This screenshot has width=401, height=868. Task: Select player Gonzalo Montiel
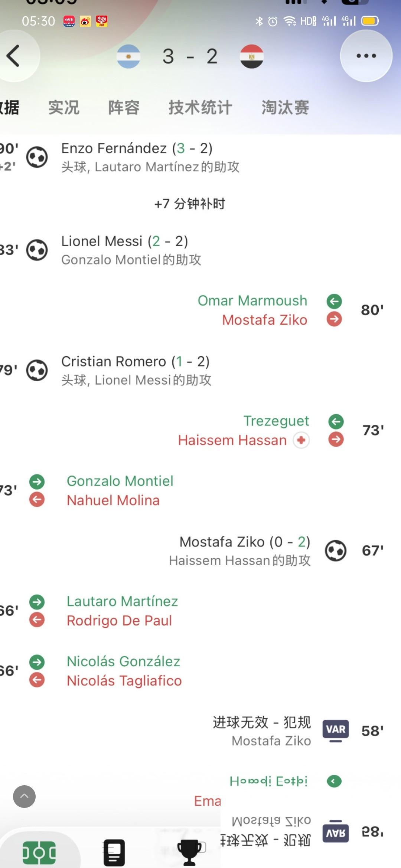(120, 481)
